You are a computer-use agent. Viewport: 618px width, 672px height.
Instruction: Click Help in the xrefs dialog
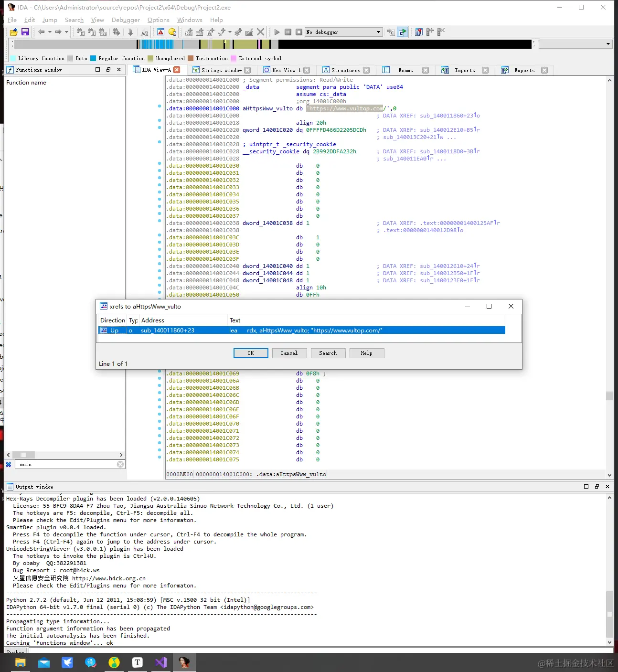(x=367, y=353)
